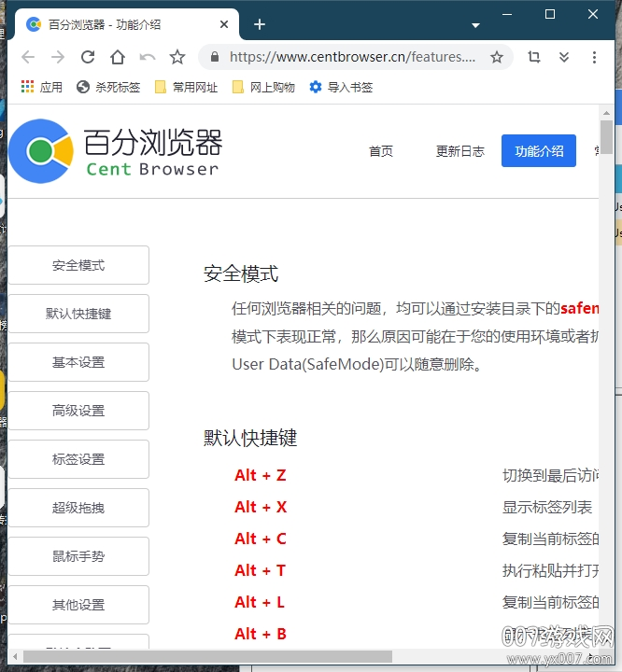View site security info via the lock icon

pos(215,57)
